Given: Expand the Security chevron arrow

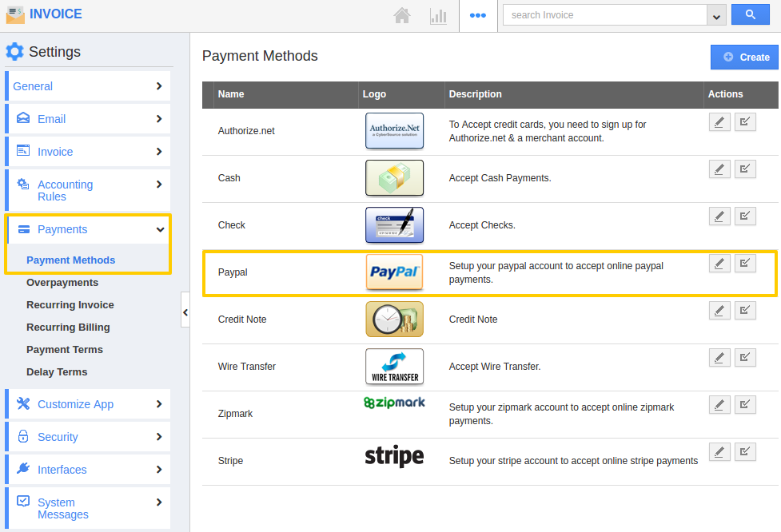Looking at the screenshot, I should (x=159, y=437).
